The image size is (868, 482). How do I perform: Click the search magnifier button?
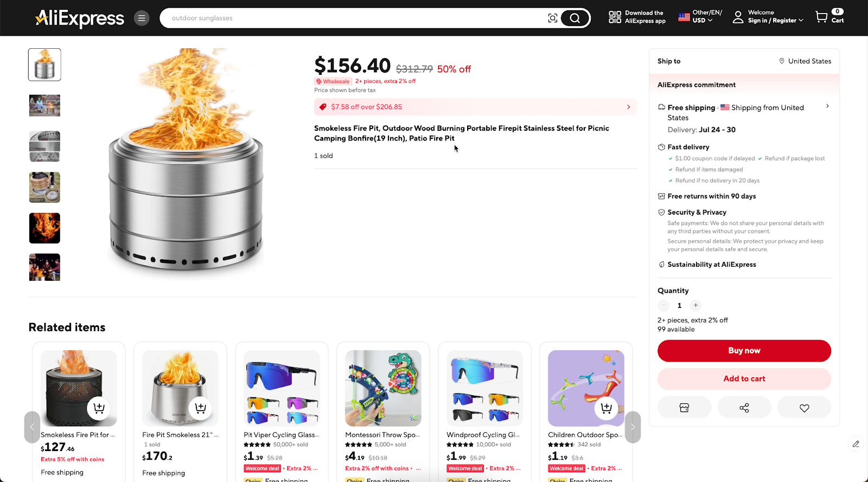click(575, 18)
